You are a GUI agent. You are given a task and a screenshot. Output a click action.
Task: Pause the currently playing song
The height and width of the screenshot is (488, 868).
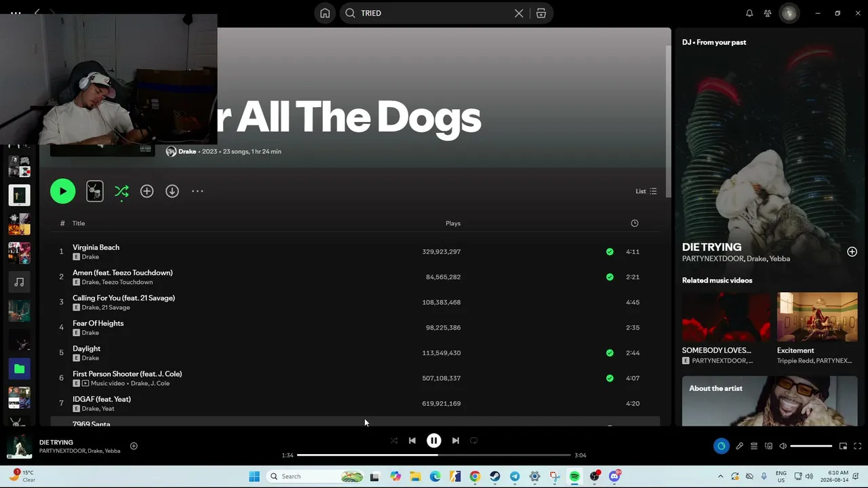434,441
